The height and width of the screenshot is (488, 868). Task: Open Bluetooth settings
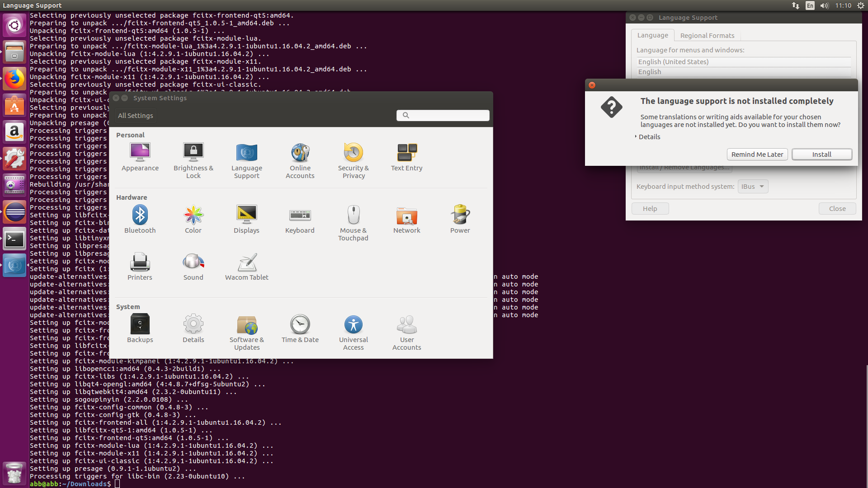point(140,219)
